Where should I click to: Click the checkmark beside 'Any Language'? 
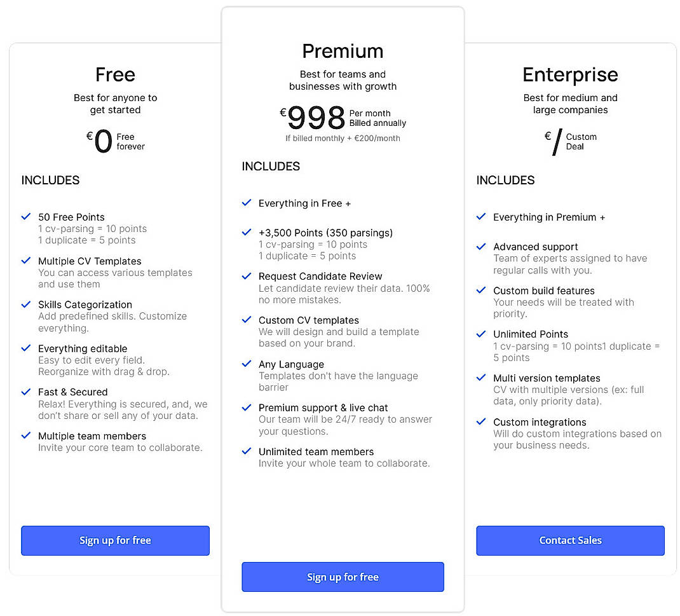247,364
